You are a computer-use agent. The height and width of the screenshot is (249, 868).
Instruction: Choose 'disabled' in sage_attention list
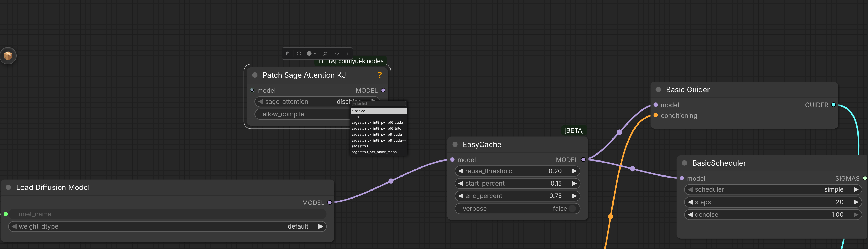click(x=379, y=111)
